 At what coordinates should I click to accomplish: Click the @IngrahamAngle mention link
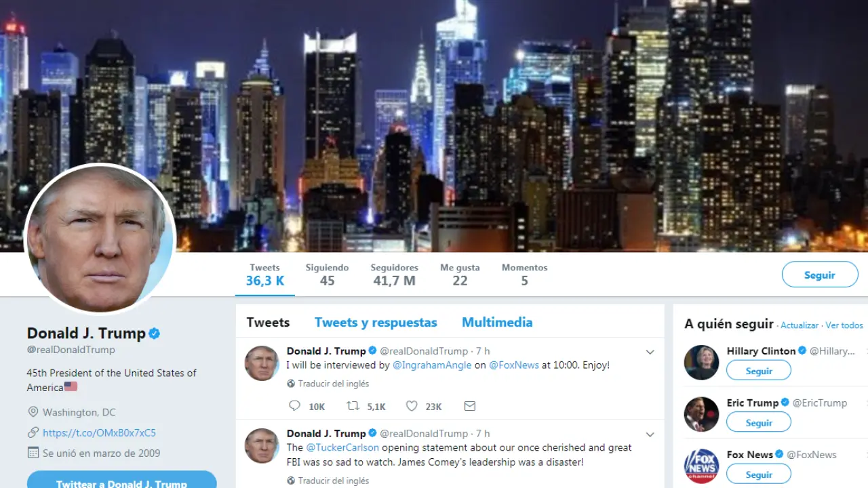coord(432,365)
